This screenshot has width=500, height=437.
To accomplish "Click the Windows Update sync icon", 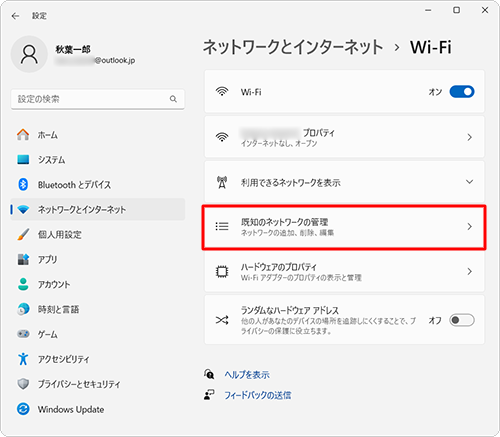I will (23, 409).
